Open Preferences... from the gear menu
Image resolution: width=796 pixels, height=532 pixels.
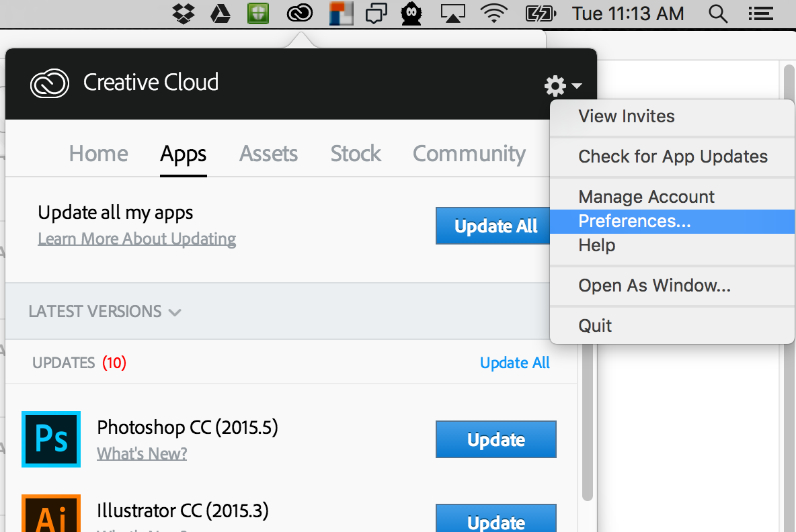coord(672,221)
